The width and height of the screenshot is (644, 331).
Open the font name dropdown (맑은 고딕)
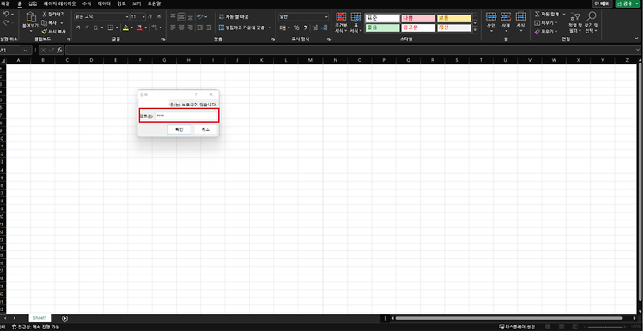[x=127, y=17]
